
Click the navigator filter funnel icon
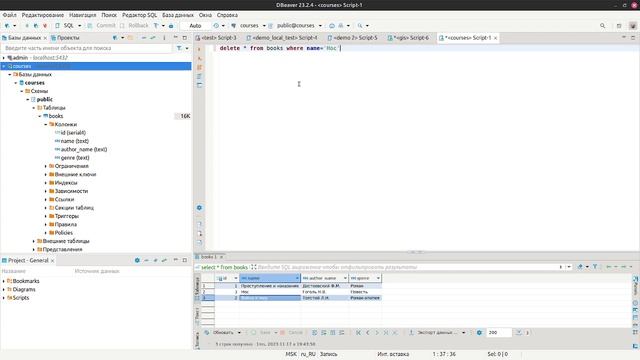(x=179, y=48)
